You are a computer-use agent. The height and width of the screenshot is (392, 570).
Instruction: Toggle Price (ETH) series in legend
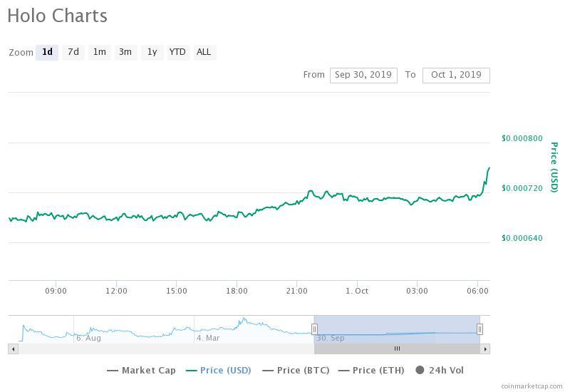(371, 370)
